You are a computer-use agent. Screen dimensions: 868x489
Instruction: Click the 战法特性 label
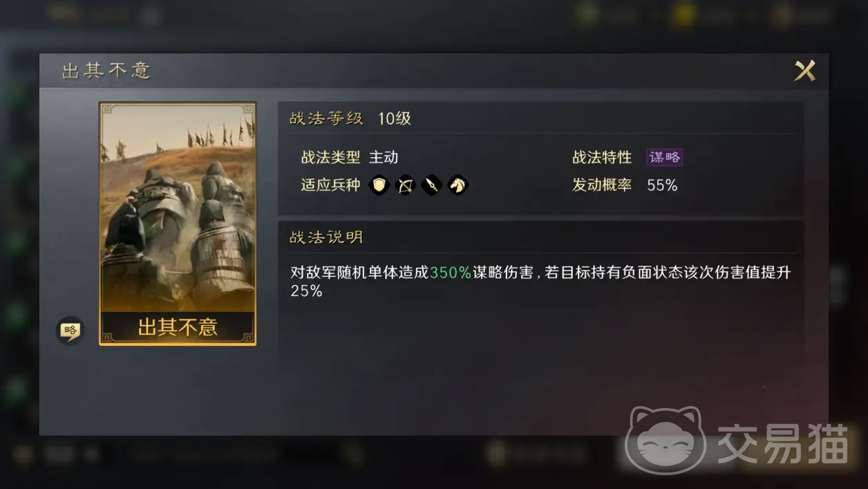[602, 157]
